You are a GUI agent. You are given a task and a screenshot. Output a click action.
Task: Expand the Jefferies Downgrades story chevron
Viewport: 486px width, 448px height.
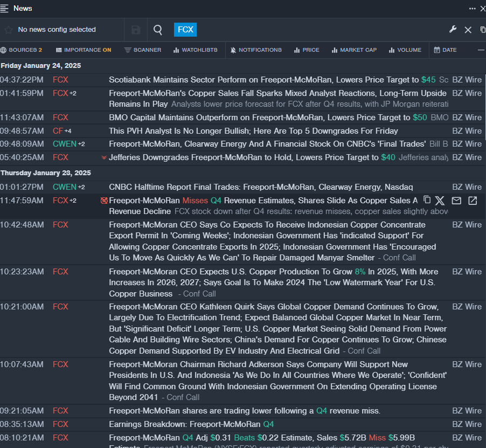[x=104, y=157]
